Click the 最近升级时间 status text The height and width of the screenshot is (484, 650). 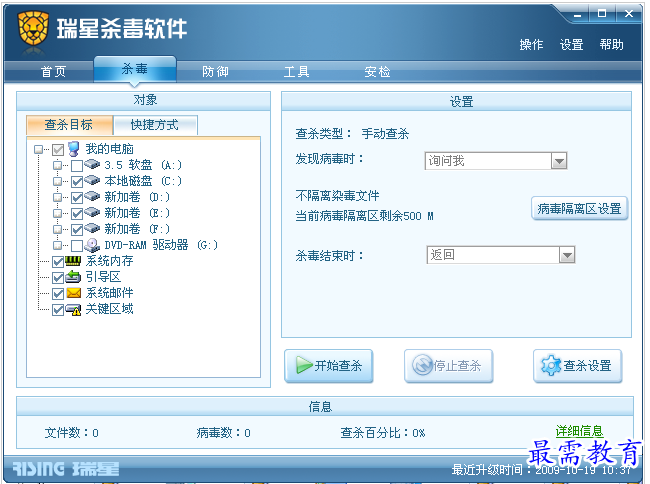click(x=541, y=470)
